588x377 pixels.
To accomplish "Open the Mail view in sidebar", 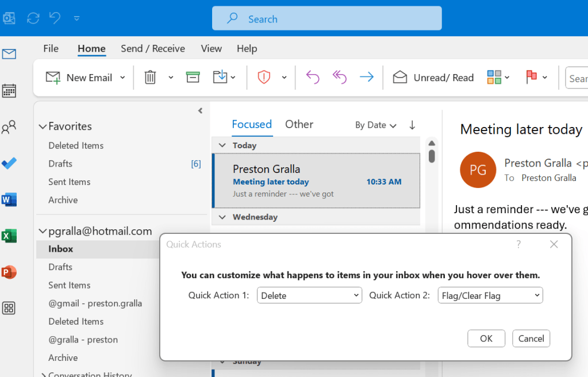I will pyautogui.click(x=9, y=54).
